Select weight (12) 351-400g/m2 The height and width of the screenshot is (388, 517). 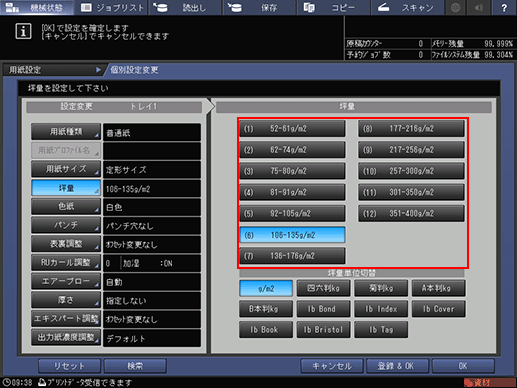click(411, 213)
